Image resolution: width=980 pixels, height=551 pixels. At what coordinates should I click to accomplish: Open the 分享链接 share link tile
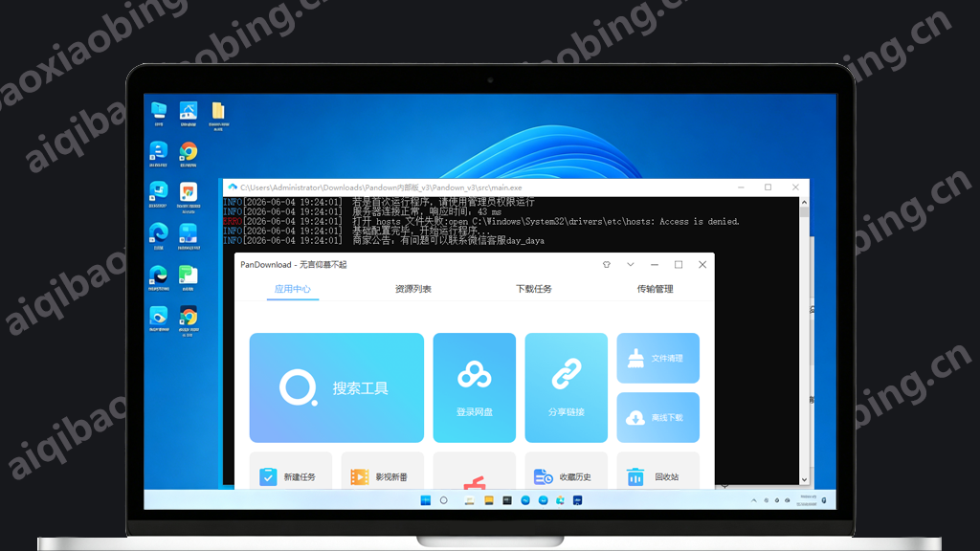(567, 387)
